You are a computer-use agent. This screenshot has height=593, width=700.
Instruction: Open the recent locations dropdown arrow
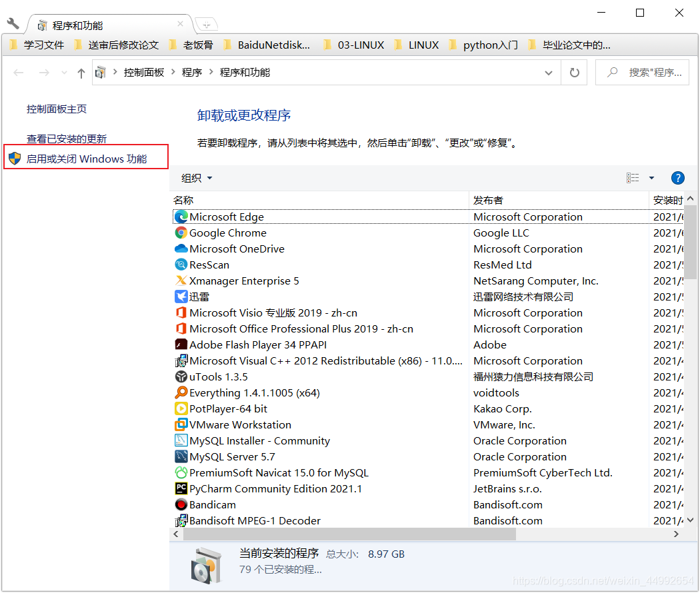tap(64, 73)
